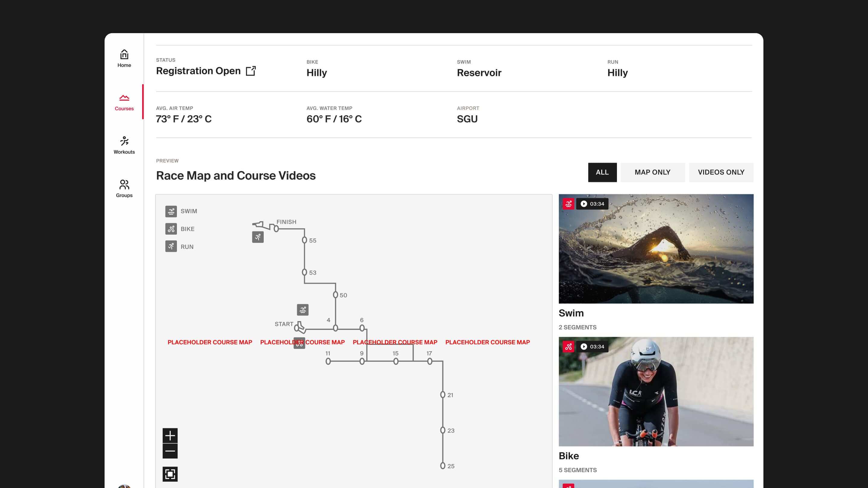The width and height of the screenshot is (868, 488).
Task: Click the swim marker icon above START
Action: click(x=303, y=310)
